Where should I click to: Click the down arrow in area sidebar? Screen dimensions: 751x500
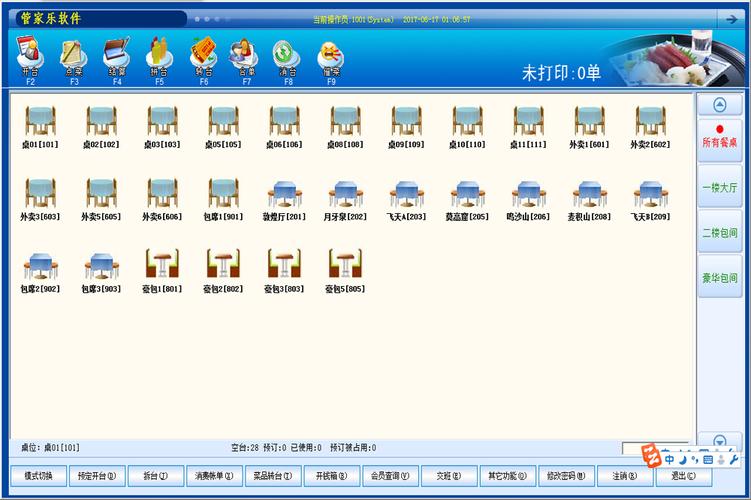point(720,441)
